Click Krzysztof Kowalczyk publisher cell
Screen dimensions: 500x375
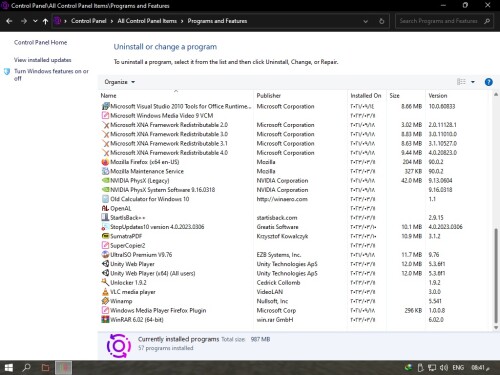(282, 236)
